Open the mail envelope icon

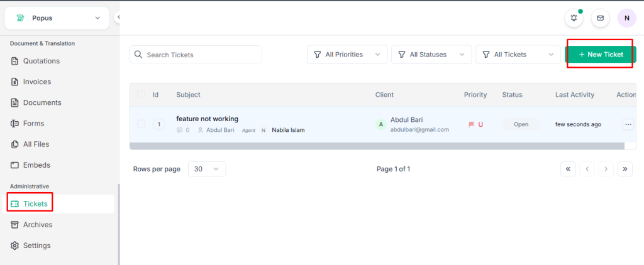[x=600, y=18]
